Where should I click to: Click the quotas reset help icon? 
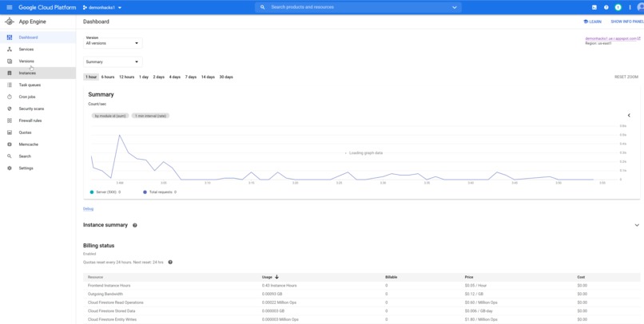click(x=170, y=262)
